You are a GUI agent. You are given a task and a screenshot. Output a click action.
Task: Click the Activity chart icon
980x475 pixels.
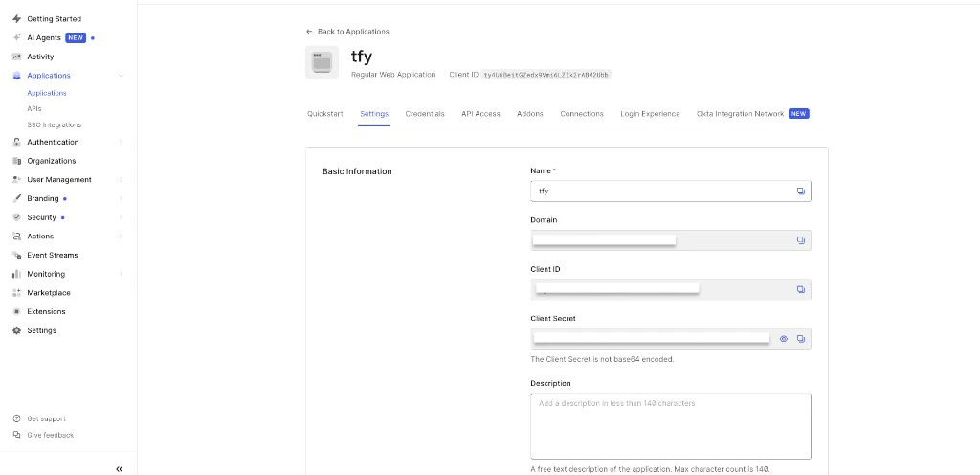click(17, 57)
